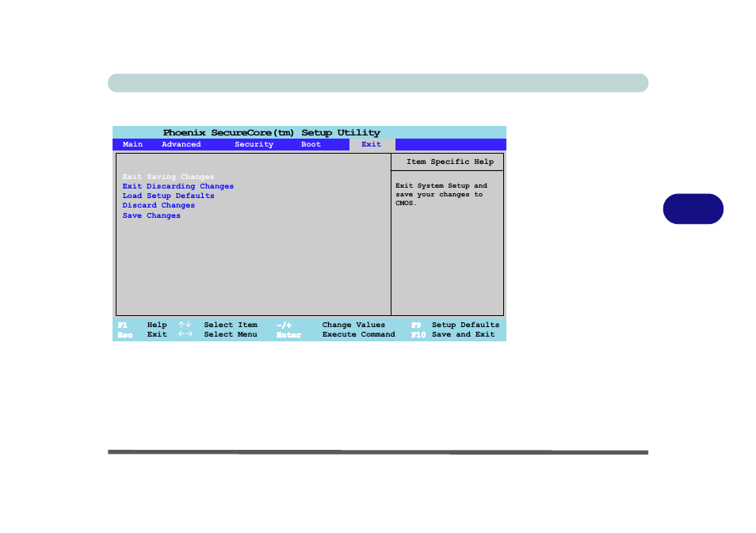
Task: Click the Setup Defaults label
Action: coord(466,326)
